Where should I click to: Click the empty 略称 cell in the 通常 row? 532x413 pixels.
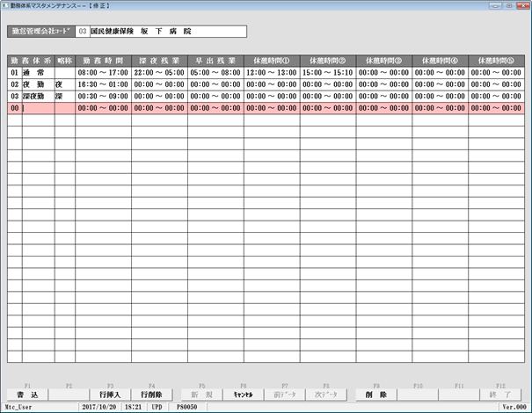pyautogui.click(x=65, y=73)
